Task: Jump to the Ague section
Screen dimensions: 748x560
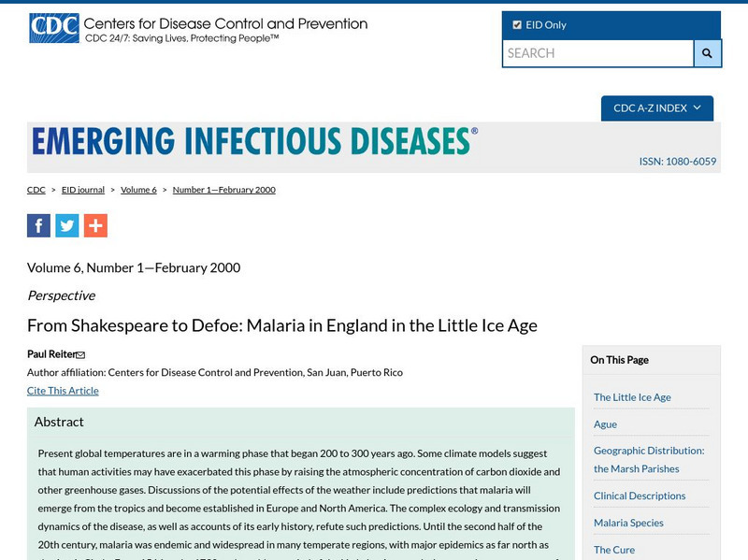Action: 605,424
